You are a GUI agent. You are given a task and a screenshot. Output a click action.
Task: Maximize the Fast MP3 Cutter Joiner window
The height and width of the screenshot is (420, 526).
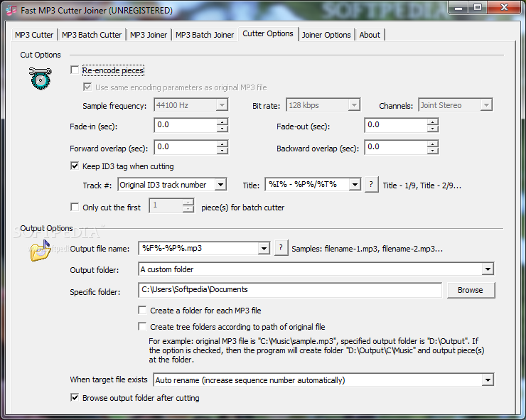click(478, 7)
